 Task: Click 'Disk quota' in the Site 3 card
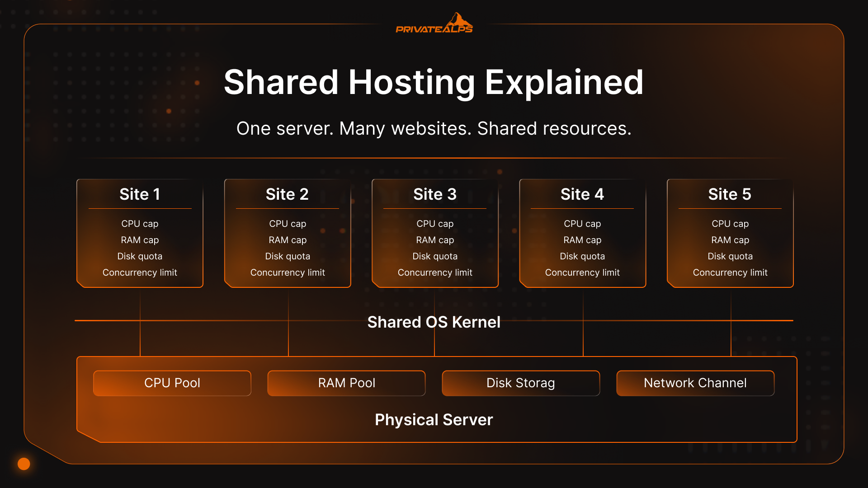435,256
